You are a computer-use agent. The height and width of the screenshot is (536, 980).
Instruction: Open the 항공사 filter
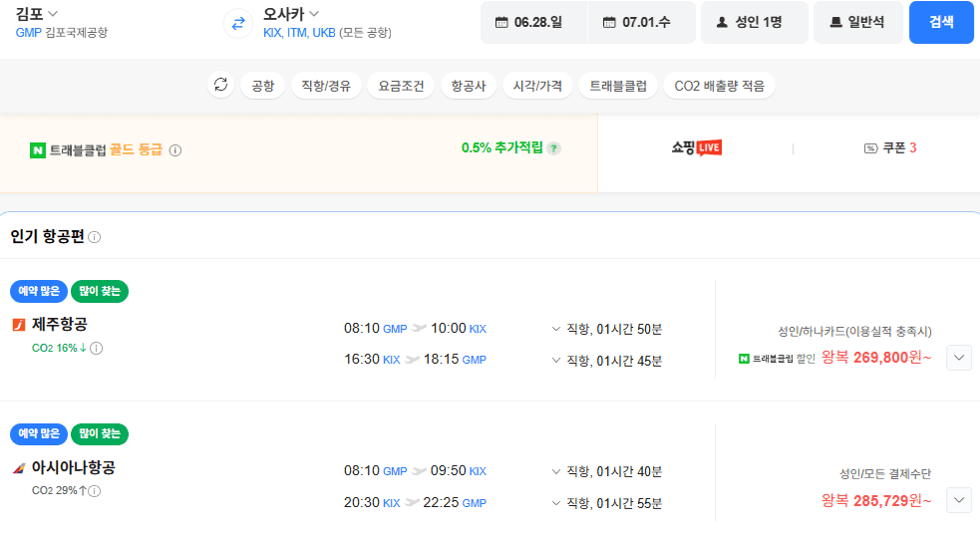point(469,86)
